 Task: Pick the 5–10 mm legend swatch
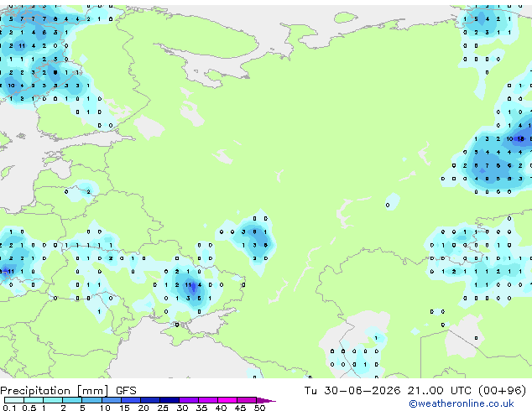pyautogui.click(x=91, y=400)
